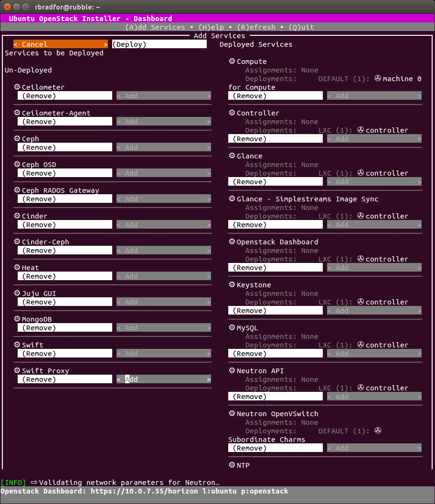This screenshot has width=435, height=504.
Task: Click the Deployed Services heading
Action: pos(256,44)
